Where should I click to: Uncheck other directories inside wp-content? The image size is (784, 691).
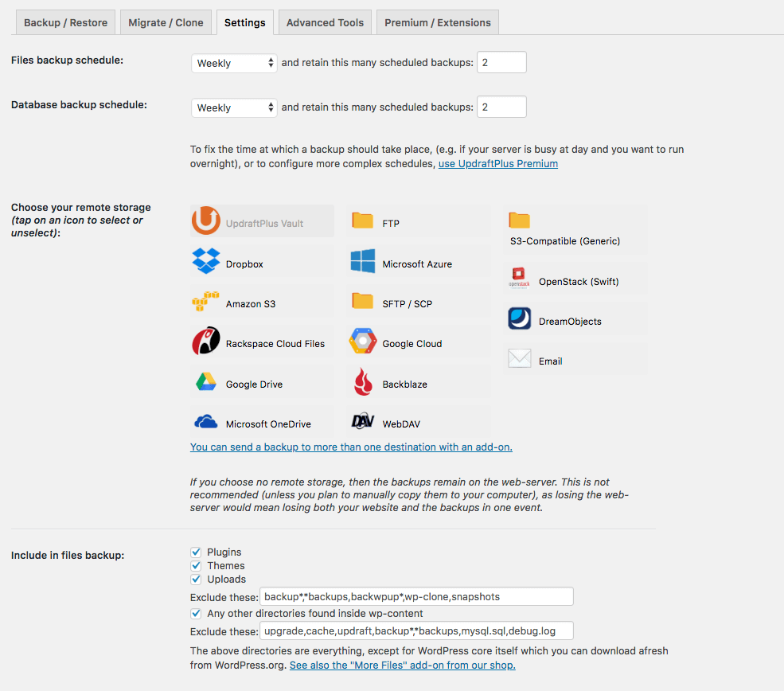(x=195, y=613)
